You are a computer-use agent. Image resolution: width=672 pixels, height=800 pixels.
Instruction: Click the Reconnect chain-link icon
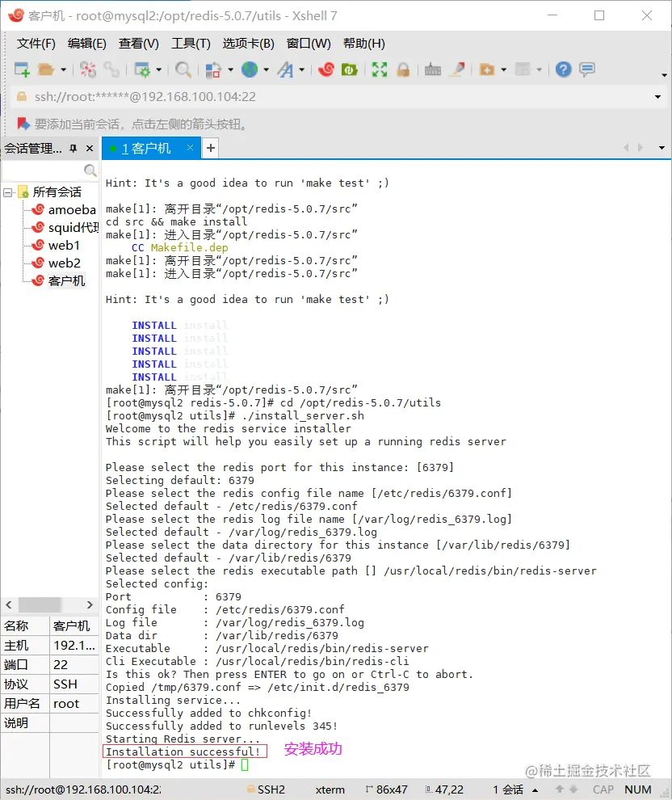pyautogui.click(x=111, y=69)
